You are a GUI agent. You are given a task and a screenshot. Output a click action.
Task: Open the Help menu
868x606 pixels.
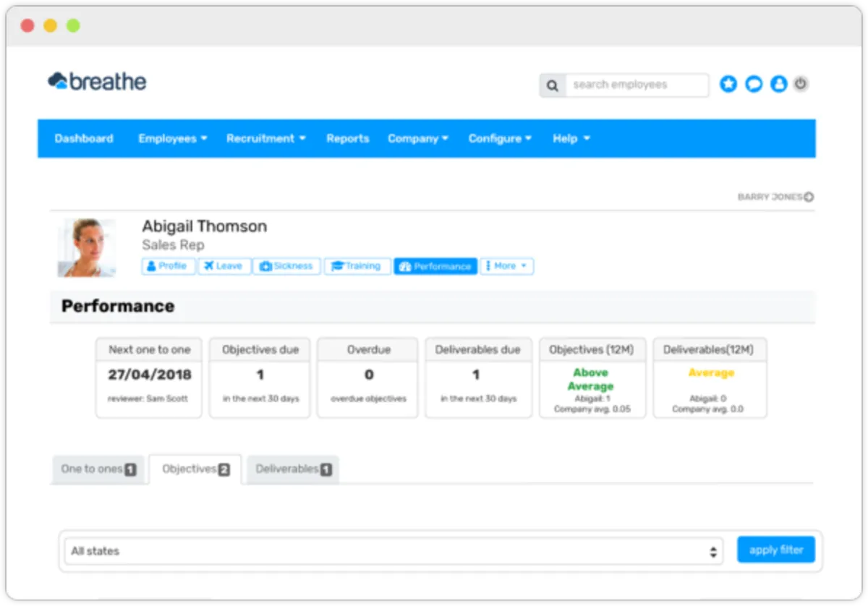click(571, 138)
